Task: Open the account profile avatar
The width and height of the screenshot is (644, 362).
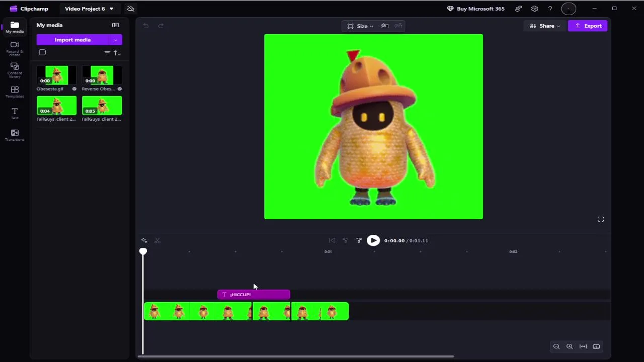Action: pyautogui.click(x=569, y=9)
